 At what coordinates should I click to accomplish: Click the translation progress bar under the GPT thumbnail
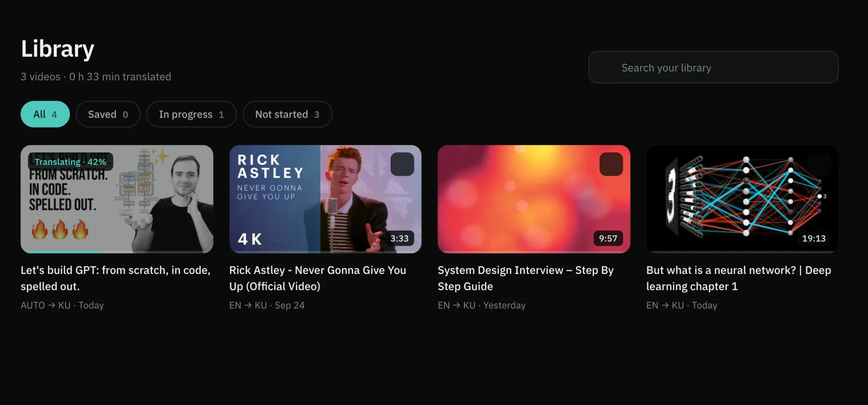click(x=117, y=252)
